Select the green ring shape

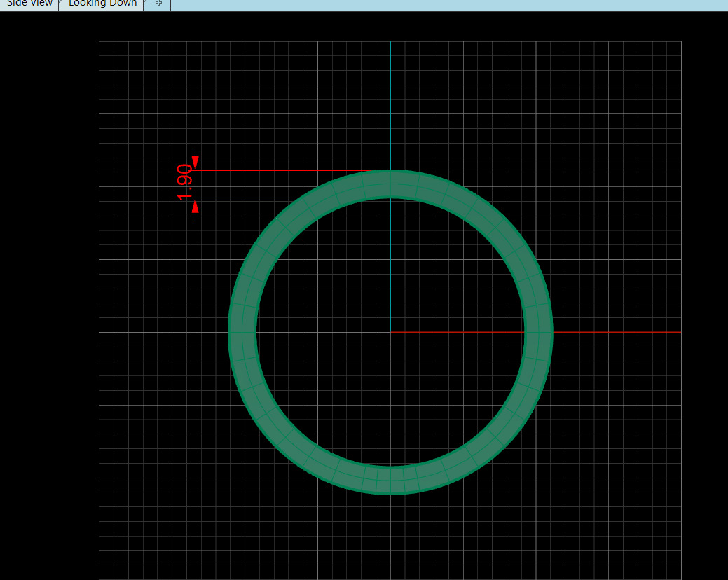coord(390,184)
